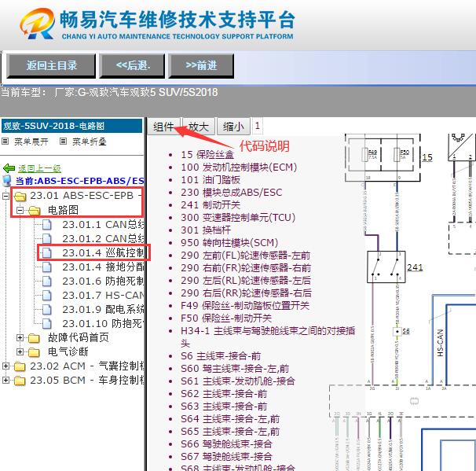This screenshot has height=471, width=476.
Task: Click the HS-CAN label in diagram
Action: (440, 343)
